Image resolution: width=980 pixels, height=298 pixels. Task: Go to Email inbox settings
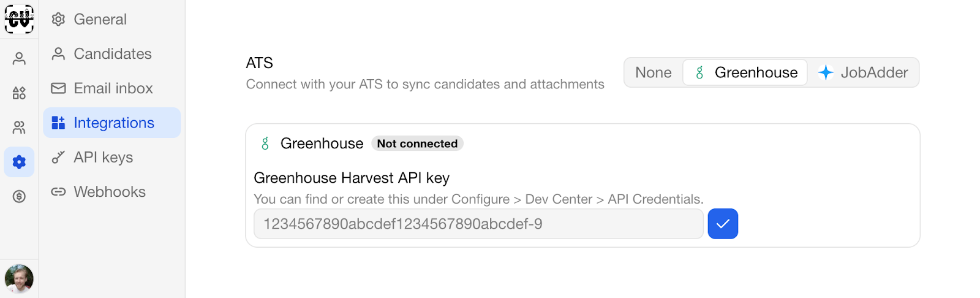tap(112, 88)
